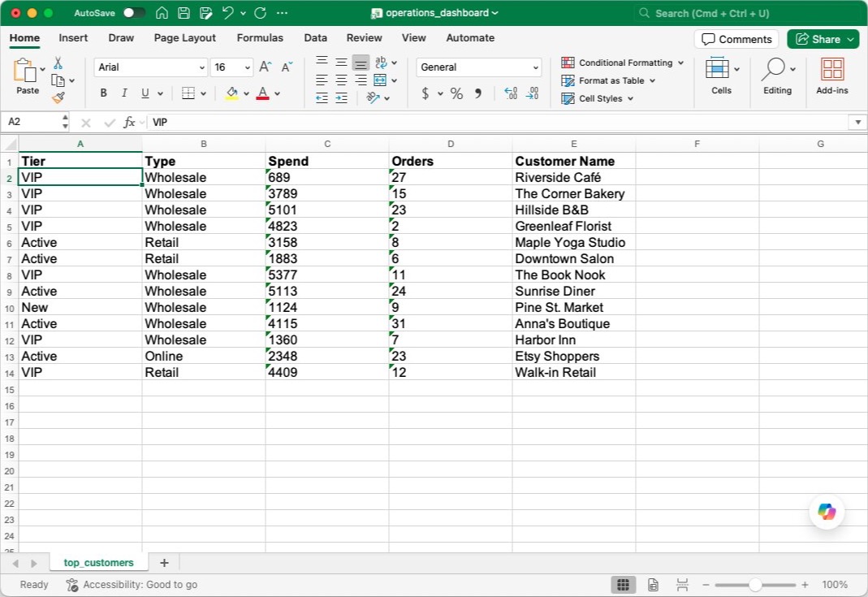Click the Cut scissors icon
This screenshot has height=597, width=868.
pyautogui.click(x=58, y=63)
